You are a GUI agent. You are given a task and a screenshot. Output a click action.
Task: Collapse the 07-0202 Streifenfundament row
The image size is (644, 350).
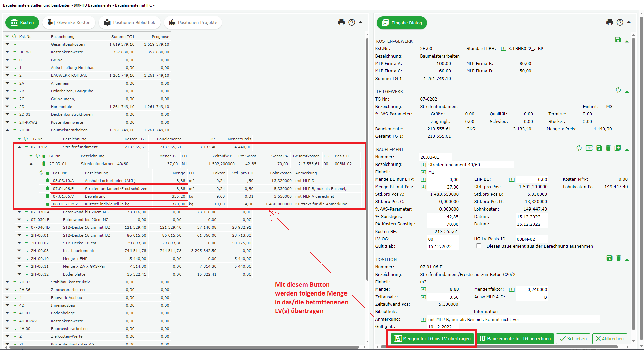click(x=19, y=147)
